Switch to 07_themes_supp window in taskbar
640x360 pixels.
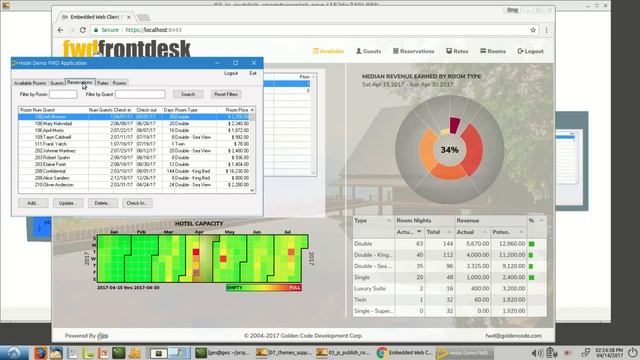coord(283,353)
